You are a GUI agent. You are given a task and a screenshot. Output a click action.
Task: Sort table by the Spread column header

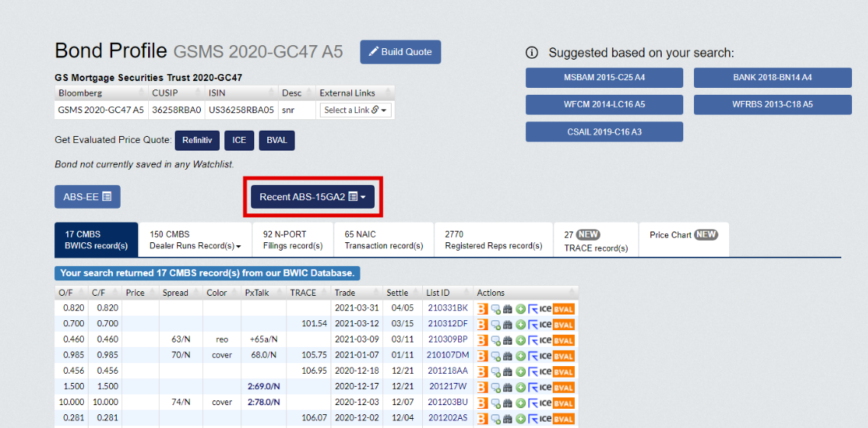pos(176,293)
